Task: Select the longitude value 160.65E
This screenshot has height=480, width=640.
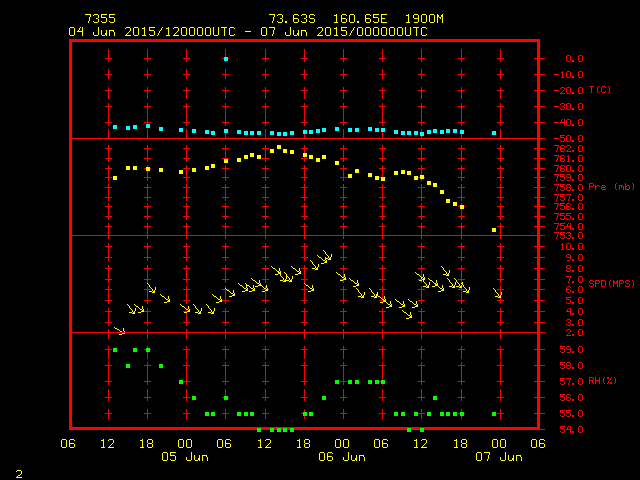Action: pyautogui.click(x=360, y=19)
